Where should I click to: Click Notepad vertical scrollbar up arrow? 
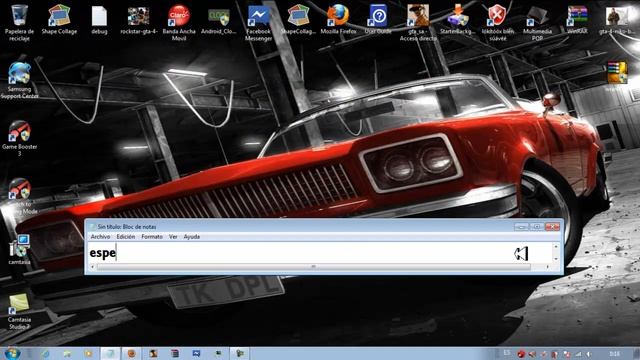tap(556, 247)
